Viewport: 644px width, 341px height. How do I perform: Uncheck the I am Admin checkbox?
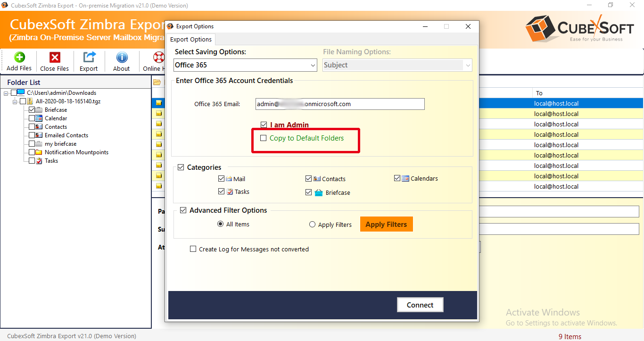264,125
